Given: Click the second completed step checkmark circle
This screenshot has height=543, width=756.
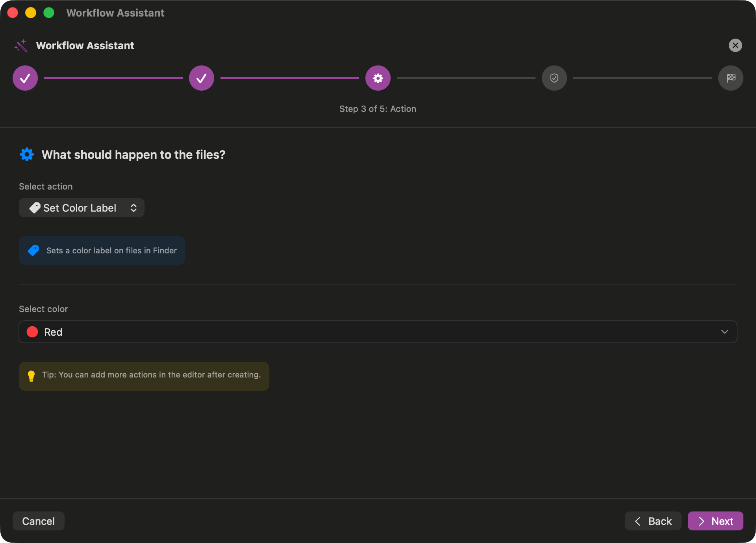Looking at the screenshot, I should 202,78.
